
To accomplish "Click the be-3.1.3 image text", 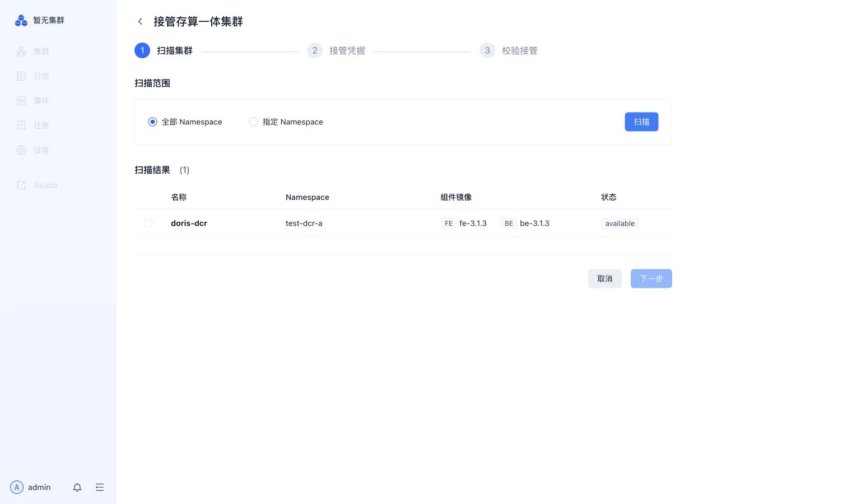I will pyautogui.click(x=534, y=223).
